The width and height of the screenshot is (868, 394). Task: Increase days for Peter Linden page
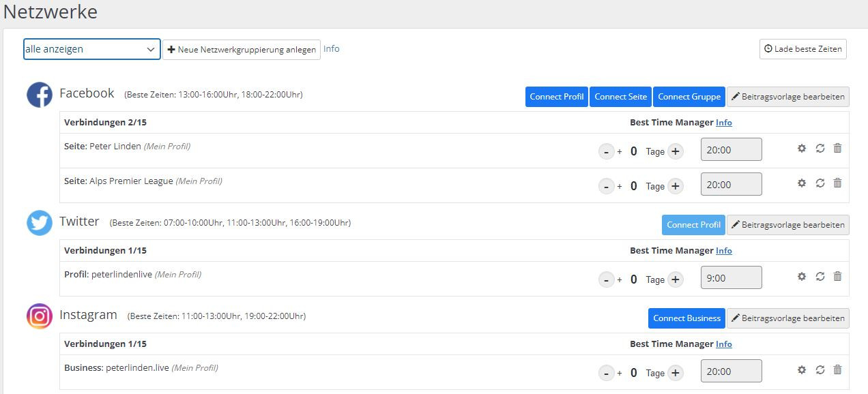coord(676,151)
